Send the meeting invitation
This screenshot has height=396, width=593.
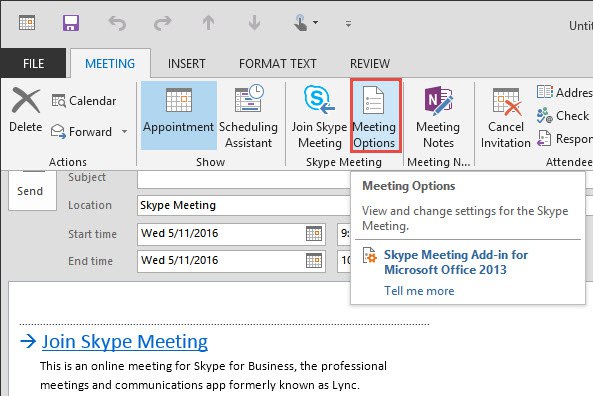tap(33, 190)
